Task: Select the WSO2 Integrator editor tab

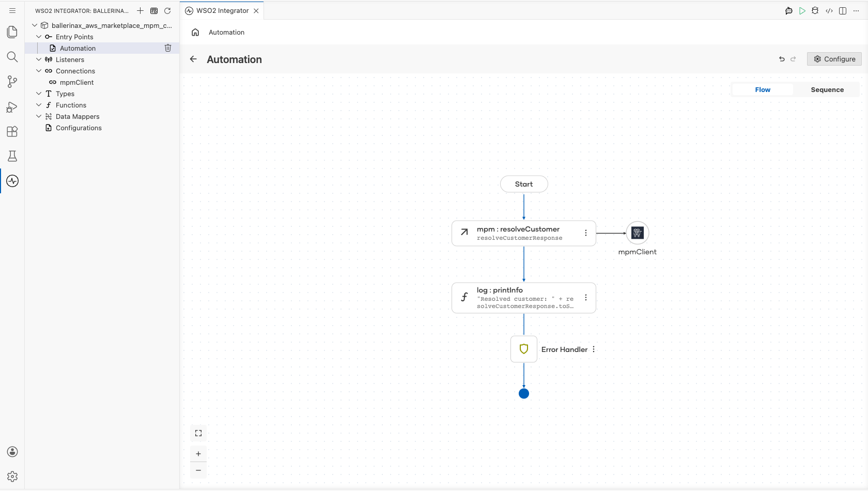Action: pyautogui.click(x=222, y=10)
